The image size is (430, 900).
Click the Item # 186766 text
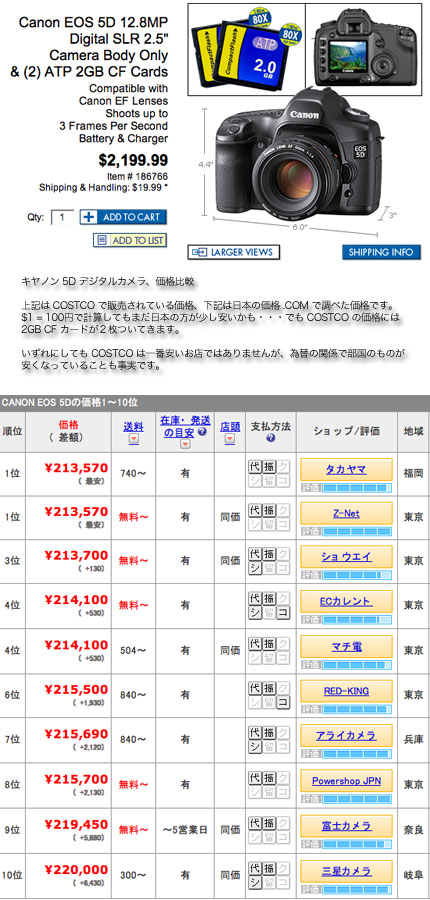coord(137,177)
